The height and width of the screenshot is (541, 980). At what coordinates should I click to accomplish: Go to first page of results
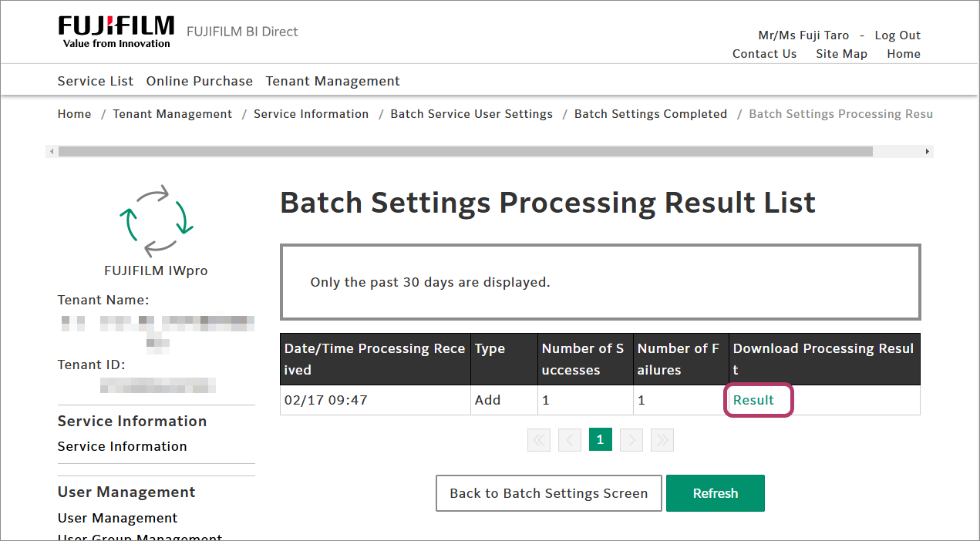539,440
